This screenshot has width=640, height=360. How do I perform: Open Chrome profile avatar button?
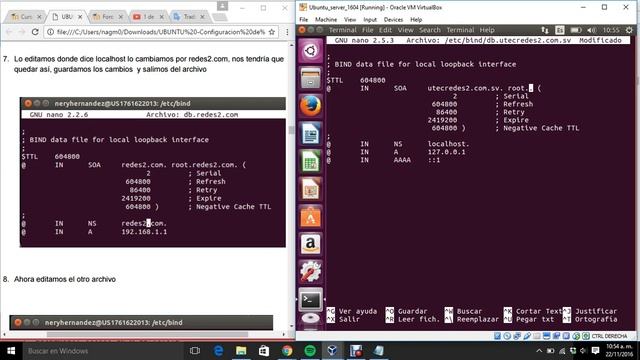[x=222, y=6]
